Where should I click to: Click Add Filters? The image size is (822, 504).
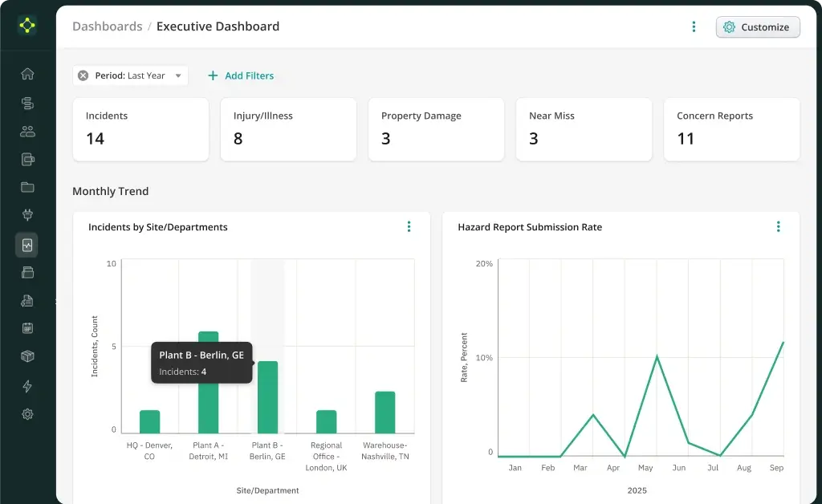[x=241, y=75]
